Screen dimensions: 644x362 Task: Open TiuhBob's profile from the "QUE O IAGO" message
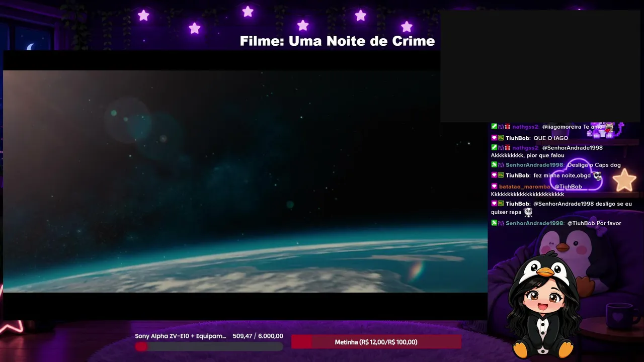pyautogui.click(x=518, y=138)
